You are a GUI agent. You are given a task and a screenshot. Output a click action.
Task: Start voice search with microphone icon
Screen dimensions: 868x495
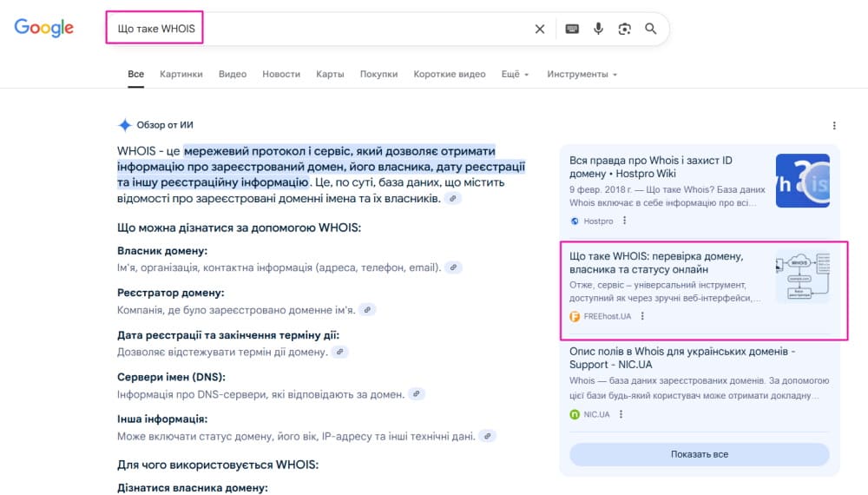tap(598, 29)
